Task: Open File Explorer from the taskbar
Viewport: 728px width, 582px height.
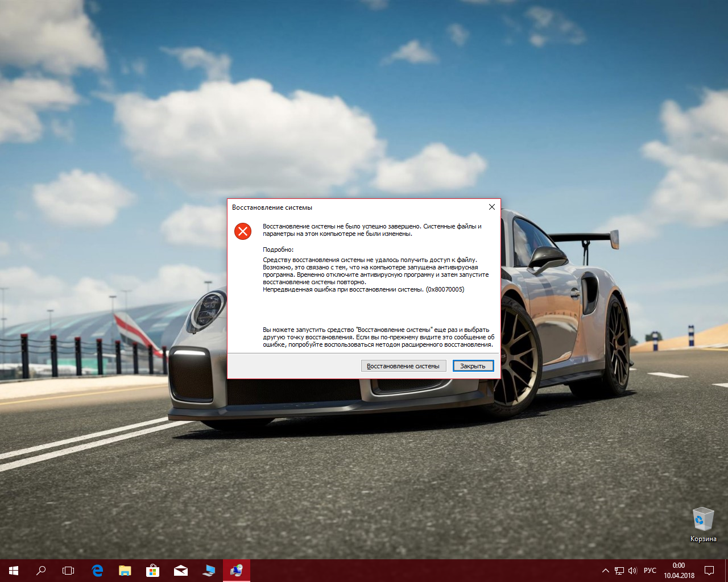Action: 125,571
